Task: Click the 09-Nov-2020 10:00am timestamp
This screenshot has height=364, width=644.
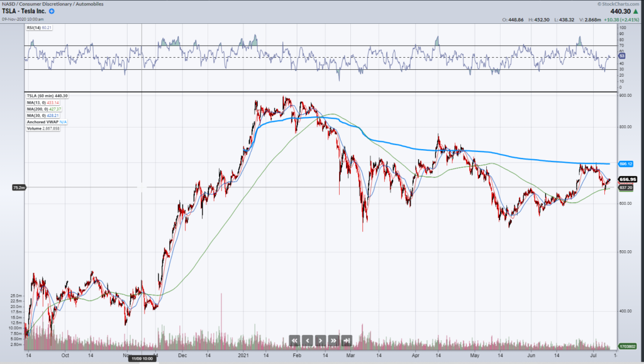Action: [23, 19]
